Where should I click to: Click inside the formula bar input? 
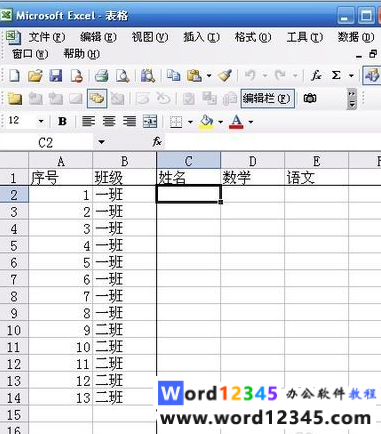point(273,142)
